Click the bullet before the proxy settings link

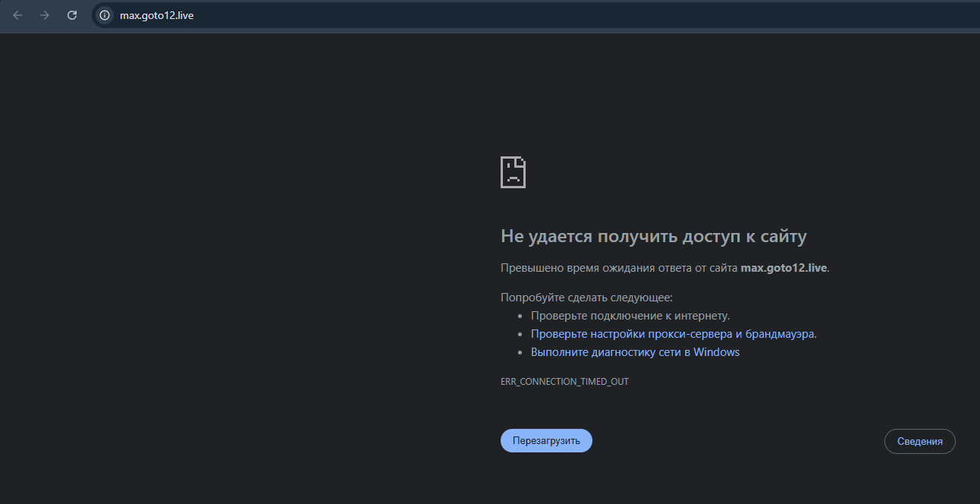pos(520,334)
